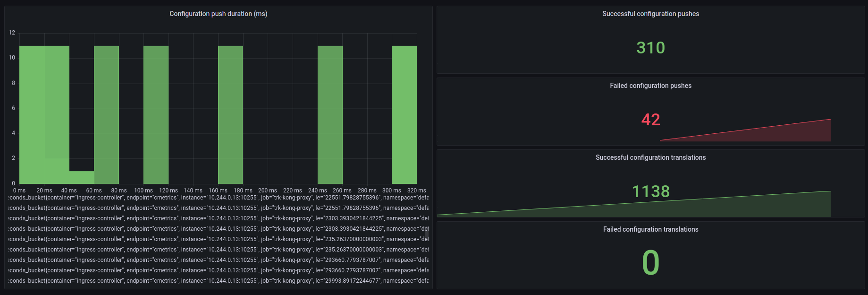Click the "260 ms" x-axis label

tap(342, 191)
